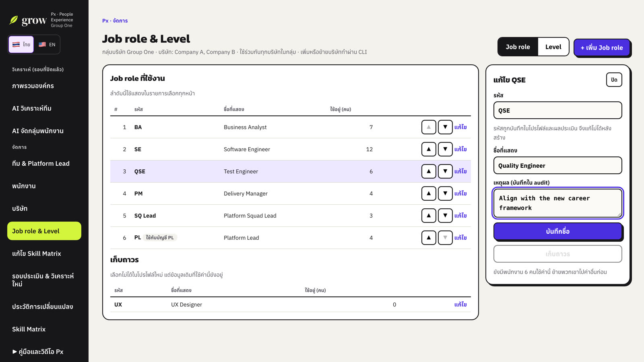Edit the archived UX Designer role

click(460, 304)
